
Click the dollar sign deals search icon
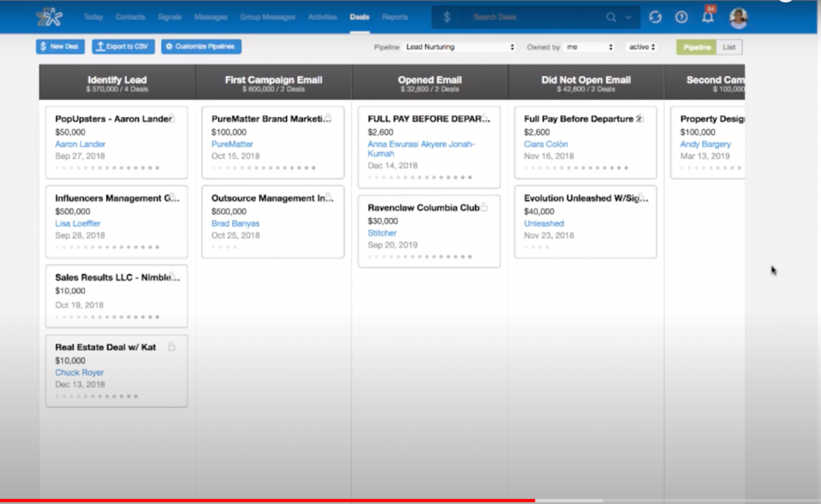[x=447, y=18]
